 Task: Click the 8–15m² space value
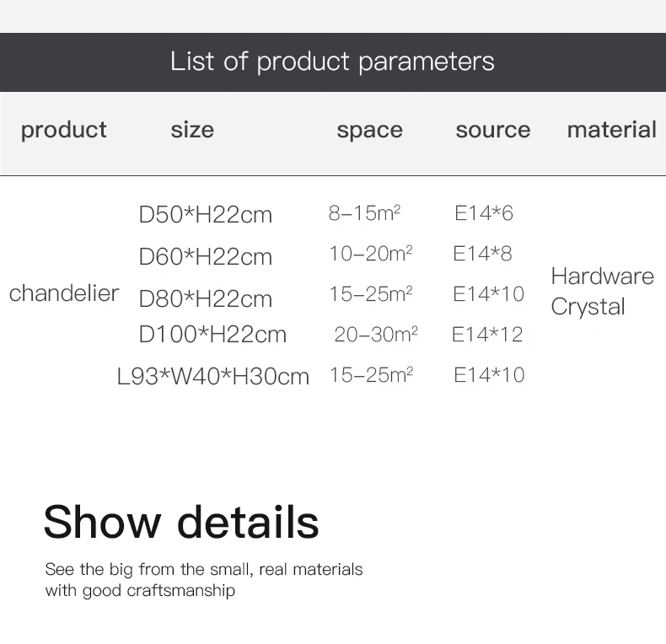pos(364,213)
